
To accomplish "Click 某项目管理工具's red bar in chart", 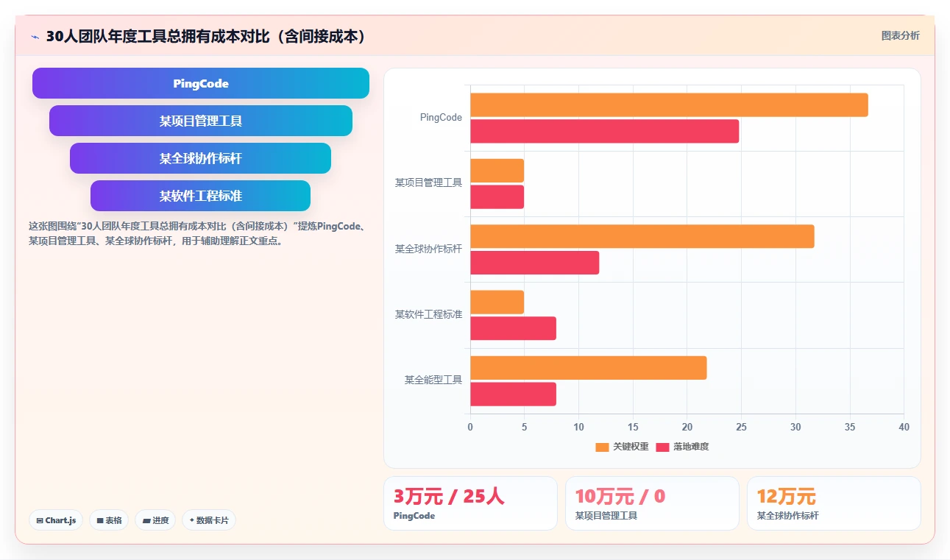I will [x=497, y=196].
